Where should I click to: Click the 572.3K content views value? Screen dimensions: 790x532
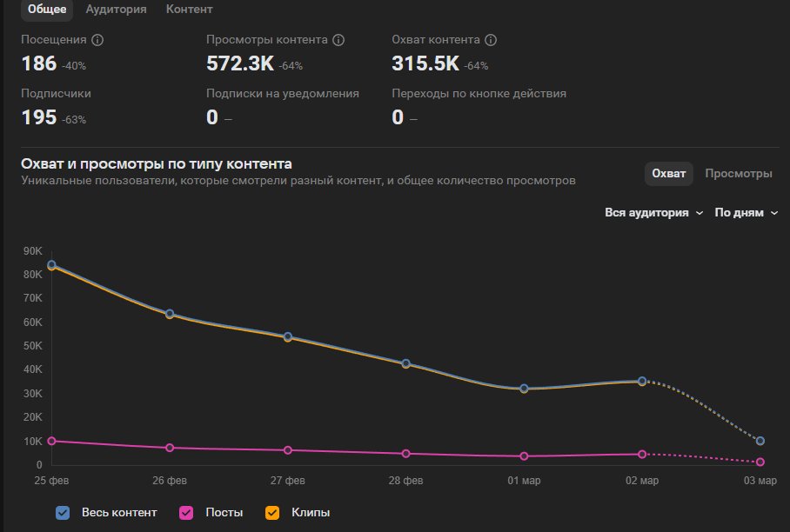click(x=240, y=63)
